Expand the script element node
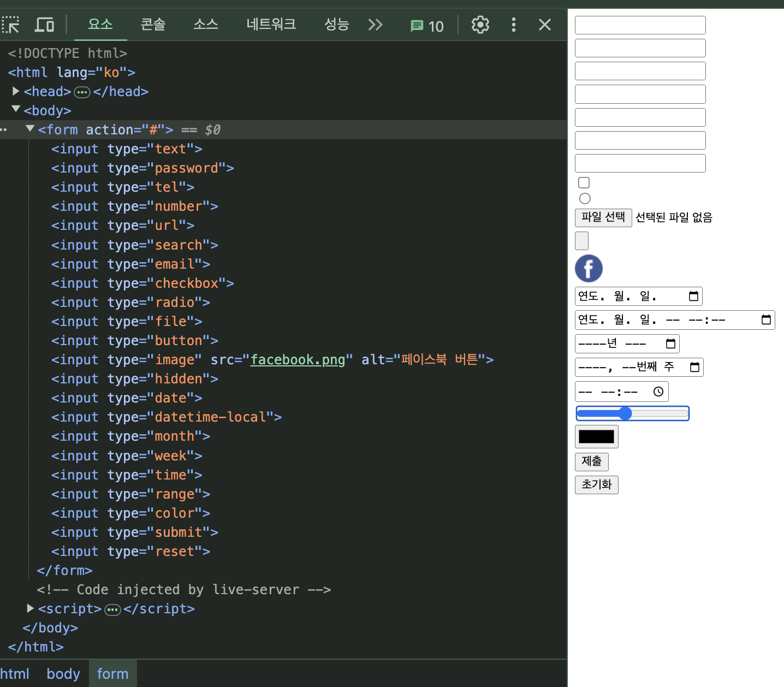The image size is (784, 687). (x=31, y=608)
